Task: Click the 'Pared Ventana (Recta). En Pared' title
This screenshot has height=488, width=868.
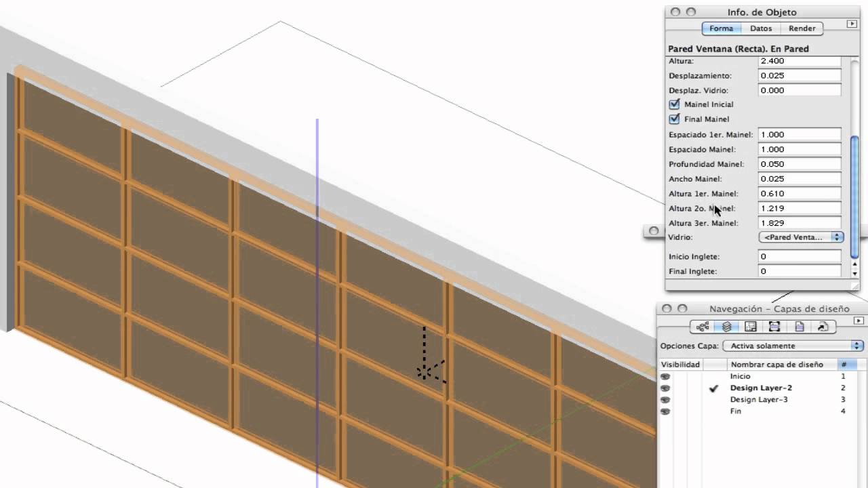Action: (x=738, y=49)
